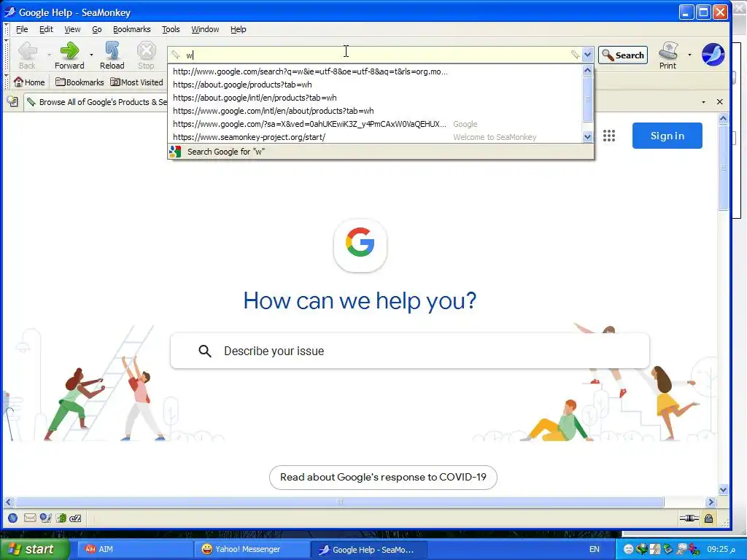
Task: Click page vertical scrollbar down arrow
Action: (x=723, y=489)
